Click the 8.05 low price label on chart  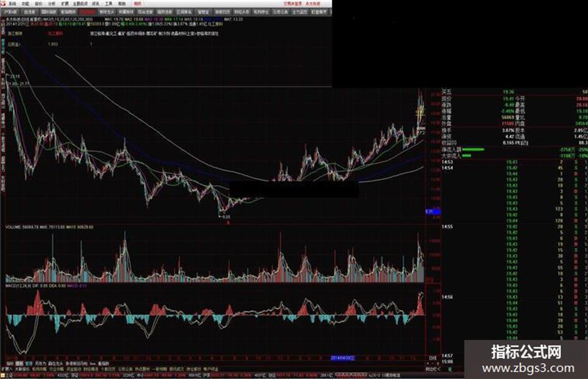pyautogui.click(x=226, y=217)
